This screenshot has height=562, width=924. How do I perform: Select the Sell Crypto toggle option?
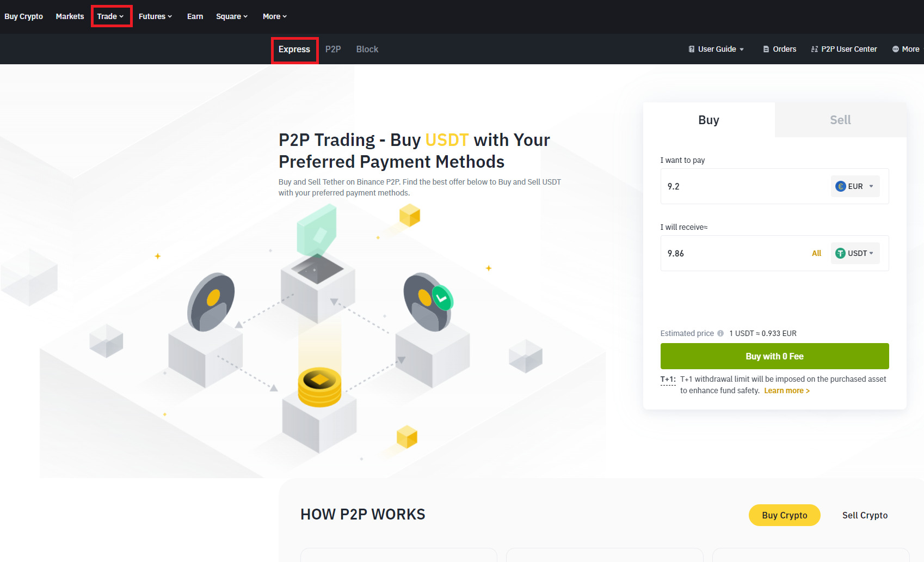(x=865, y=515)
